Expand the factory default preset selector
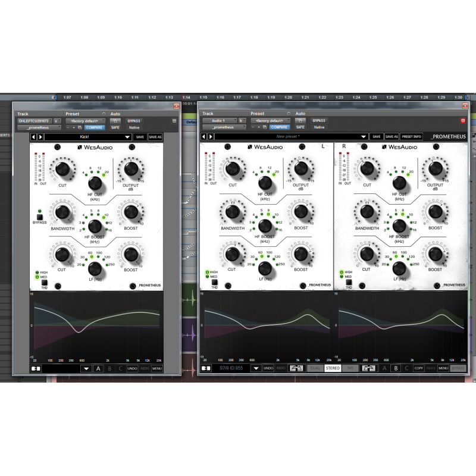The height and width of the screenshot is (476, 476). pos(87,121)
